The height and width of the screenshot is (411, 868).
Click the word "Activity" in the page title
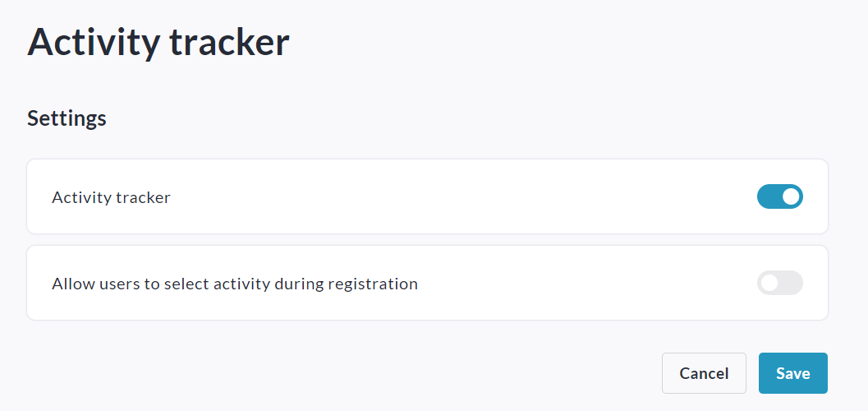pyautogui.click(x=93, y=42)
